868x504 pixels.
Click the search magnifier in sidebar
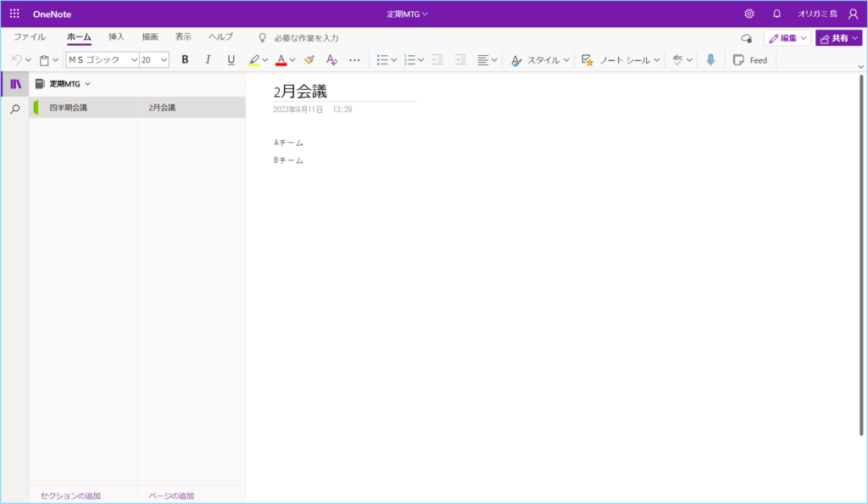point(14,109)
